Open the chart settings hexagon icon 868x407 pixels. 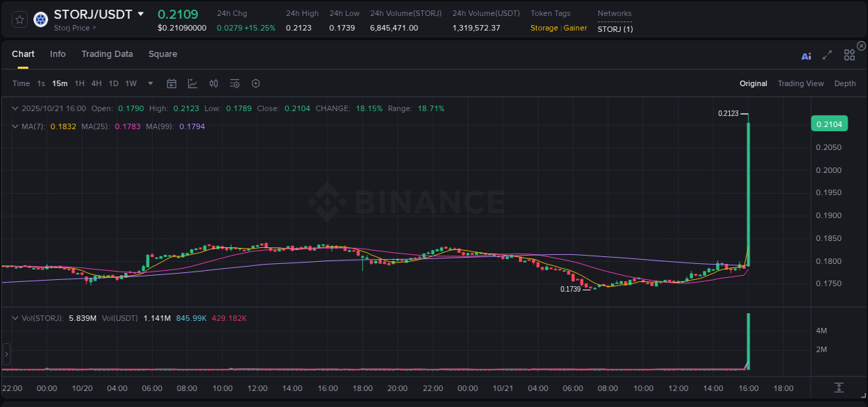(256, 83)
